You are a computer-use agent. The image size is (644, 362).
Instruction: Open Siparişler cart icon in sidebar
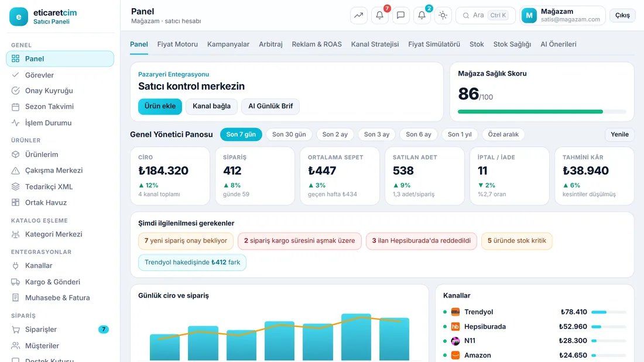[16, 330]
